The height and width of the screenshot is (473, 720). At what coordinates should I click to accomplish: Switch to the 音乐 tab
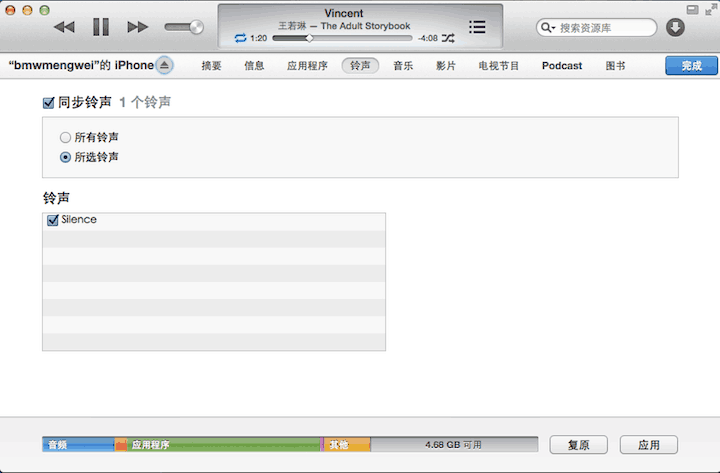point(403,66)
